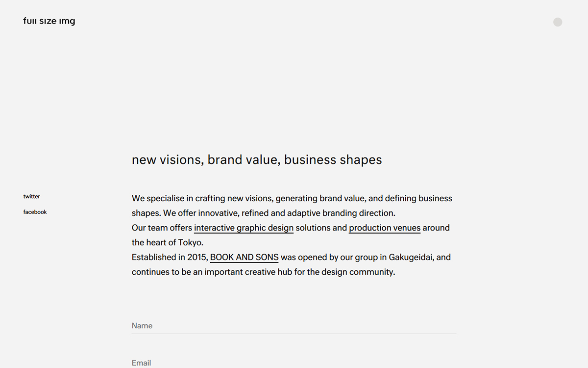Click the 'full size img' site logo

[49, 22]
